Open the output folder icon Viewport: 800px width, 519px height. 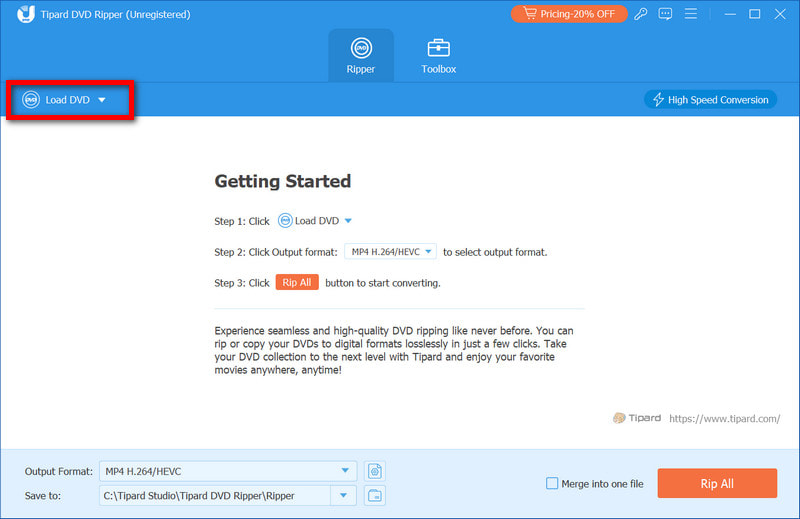pyautogui.click(x=374, y=496)
